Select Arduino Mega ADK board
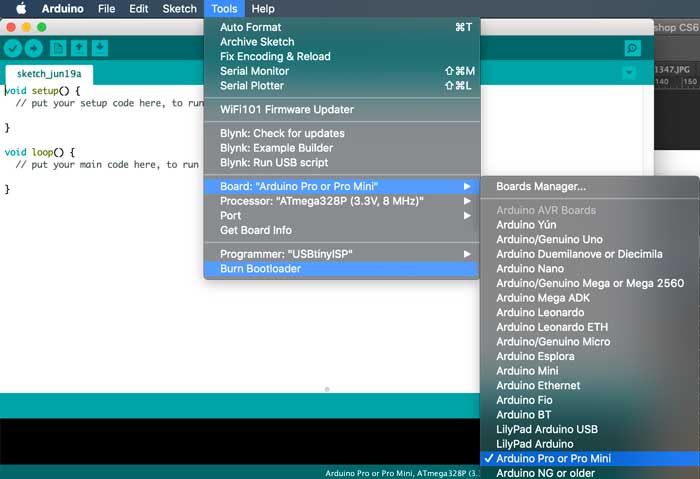Screen dimensions: 700x479 (x=590, y=298)
